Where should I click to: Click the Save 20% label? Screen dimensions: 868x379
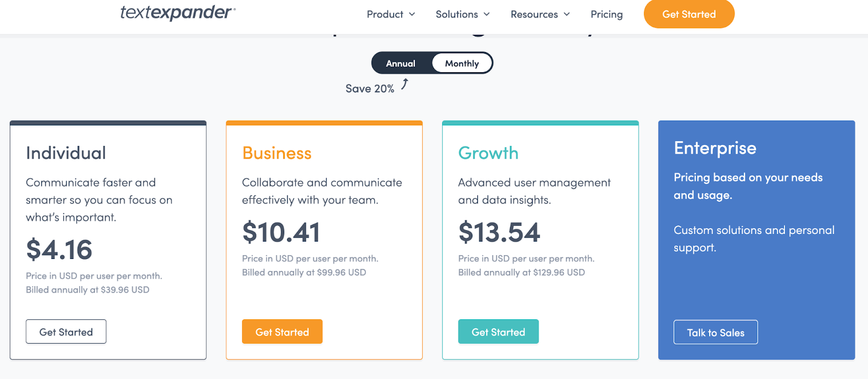(370, 89)
